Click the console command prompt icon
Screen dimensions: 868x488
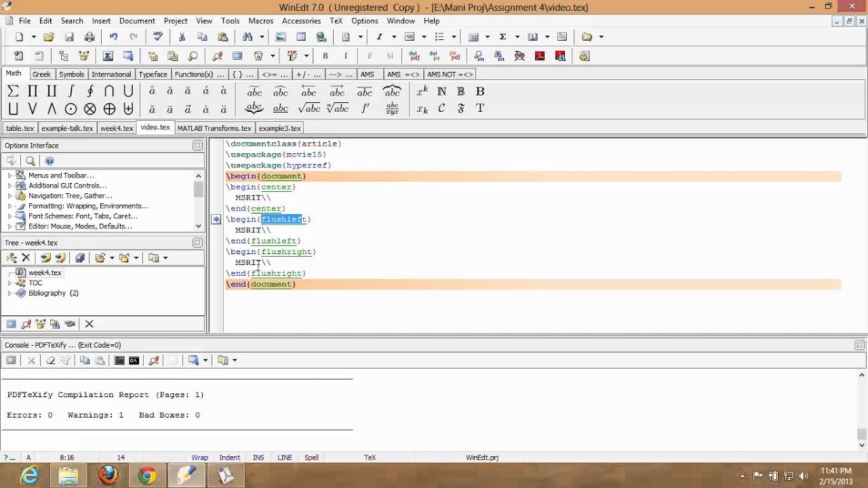(134, 361)
